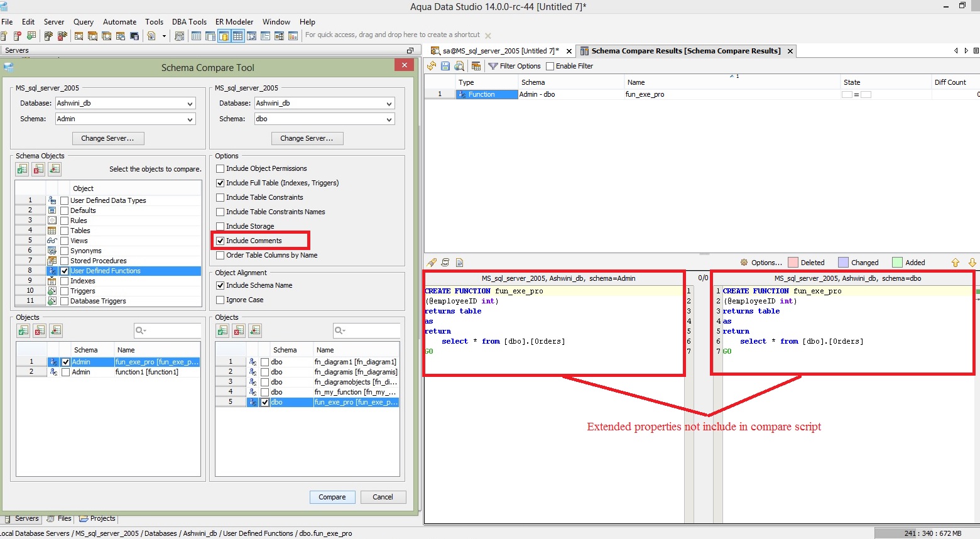Click the highlighted database cylinder toolbar icon
This screenshot has height=539, width=980.
[224, 36]
